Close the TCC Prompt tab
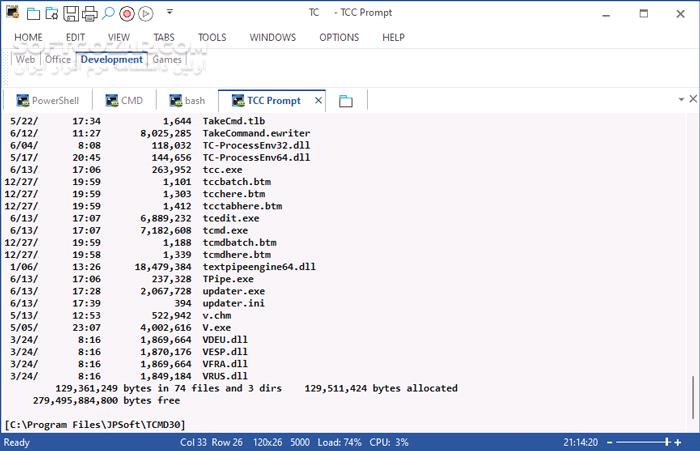700x451 pixels. (318, 100)
